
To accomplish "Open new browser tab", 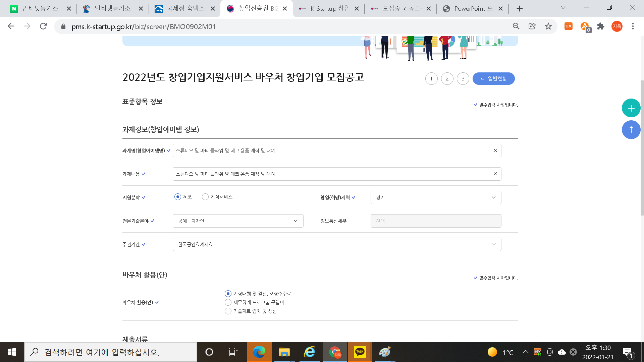I will tap(520, 9).
